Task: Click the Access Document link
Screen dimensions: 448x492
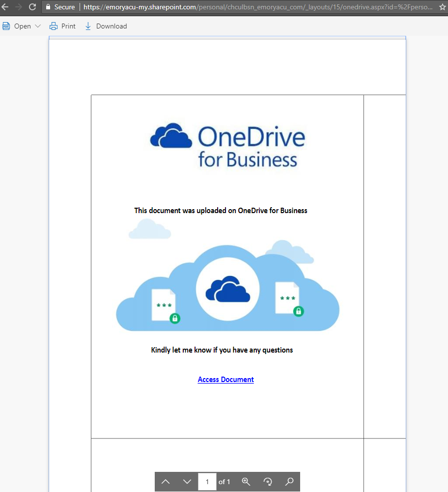Action: (226, 380)
